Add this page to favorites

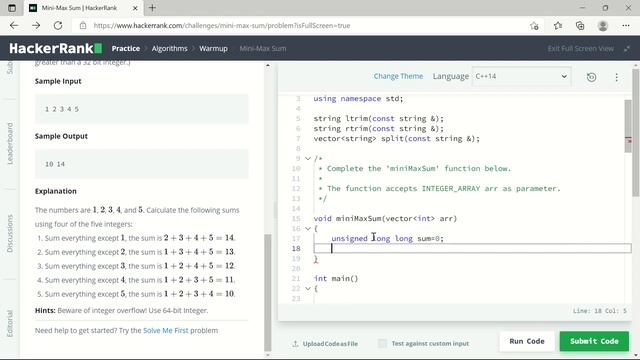coord(534,26)
